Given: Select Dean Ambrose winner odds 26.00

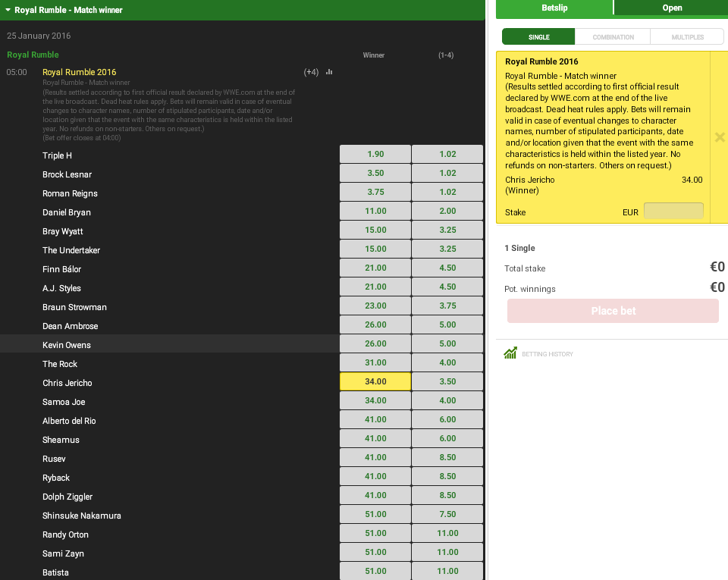Looking at the screenshot, I should (x=375, y=324).
